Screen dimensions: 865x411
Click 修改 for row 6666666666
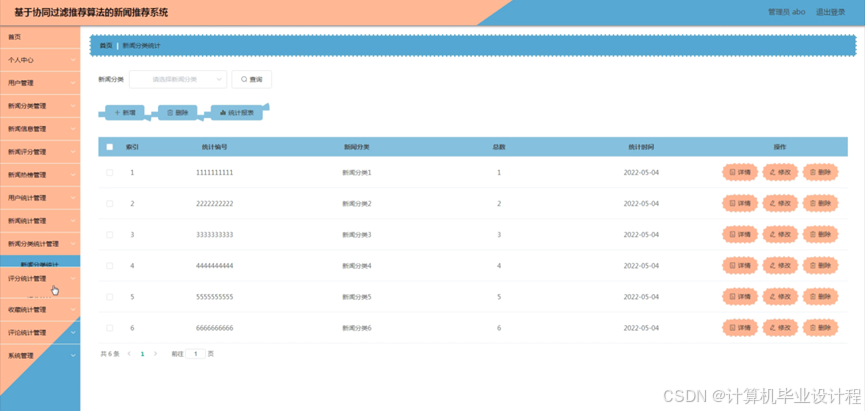click(x=780, y=328)
